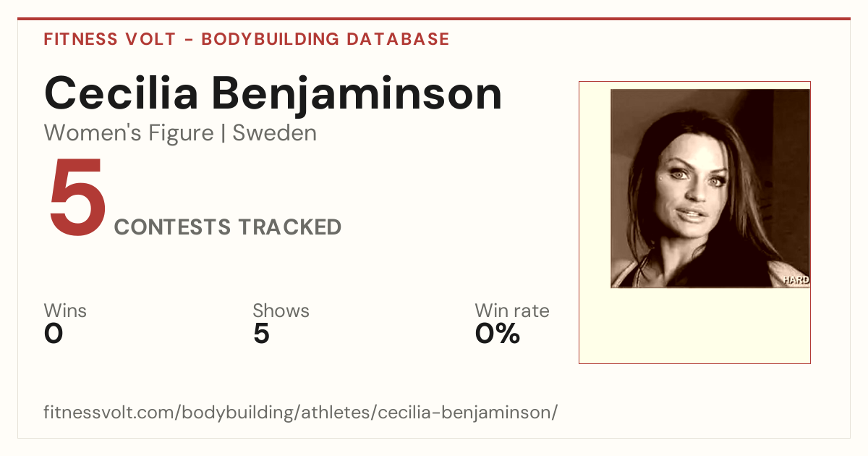Click the Win rate stat label
The height and width of the screenshot is (456, 868).
click(512, 311)
